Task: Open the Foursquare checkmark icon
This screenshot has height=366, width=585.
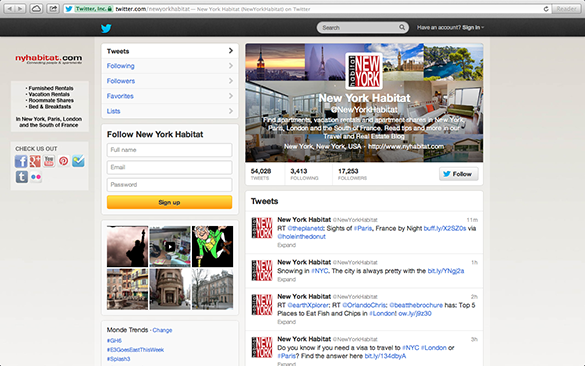Action: (78, 161)
